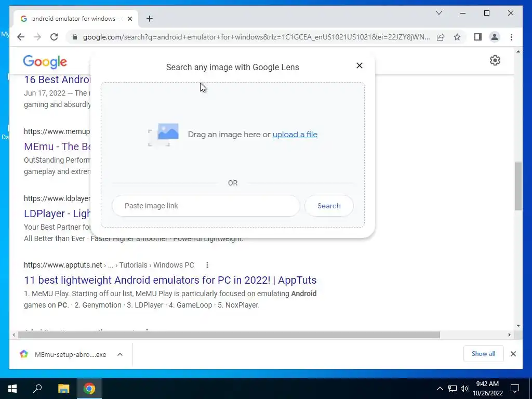Open Google quick settings gear
This screenshot has height=399, width=532.
click(495, 60)
